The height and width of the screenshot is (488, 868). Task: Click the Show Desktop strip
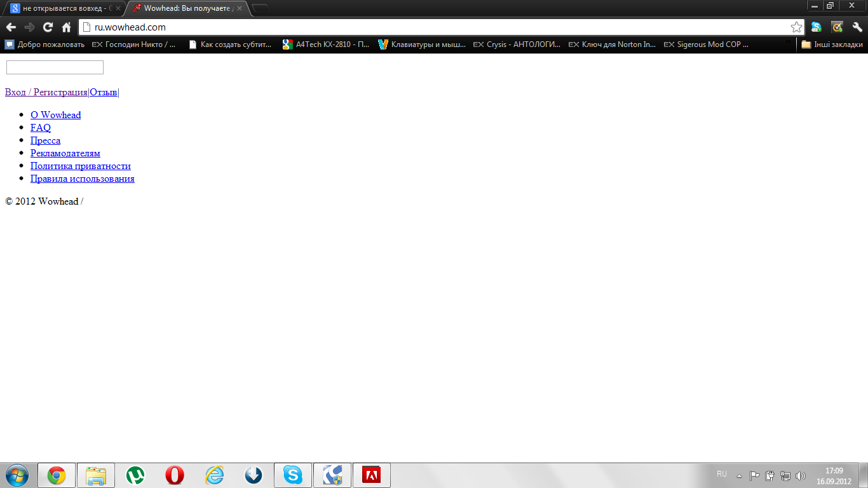pyautogui.click(x=863, y=475)
